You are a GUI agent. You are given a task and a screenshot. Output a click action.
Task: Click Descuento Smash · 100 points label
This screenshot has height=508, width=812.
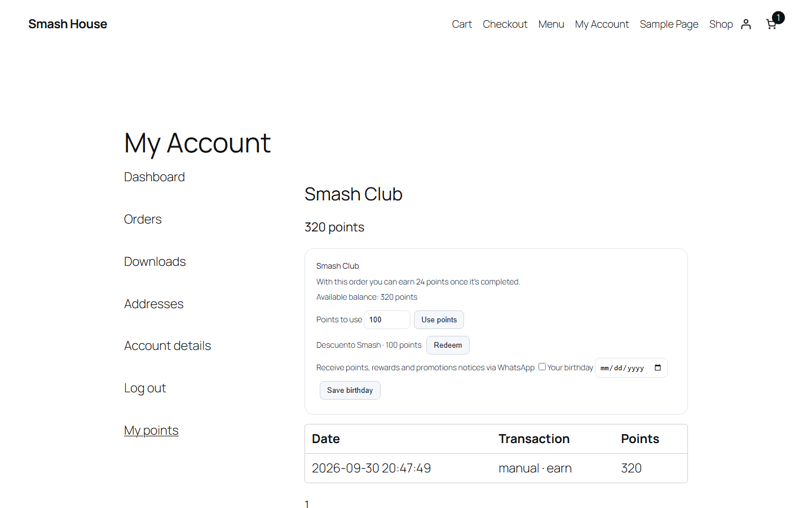(x=369, y=345)
